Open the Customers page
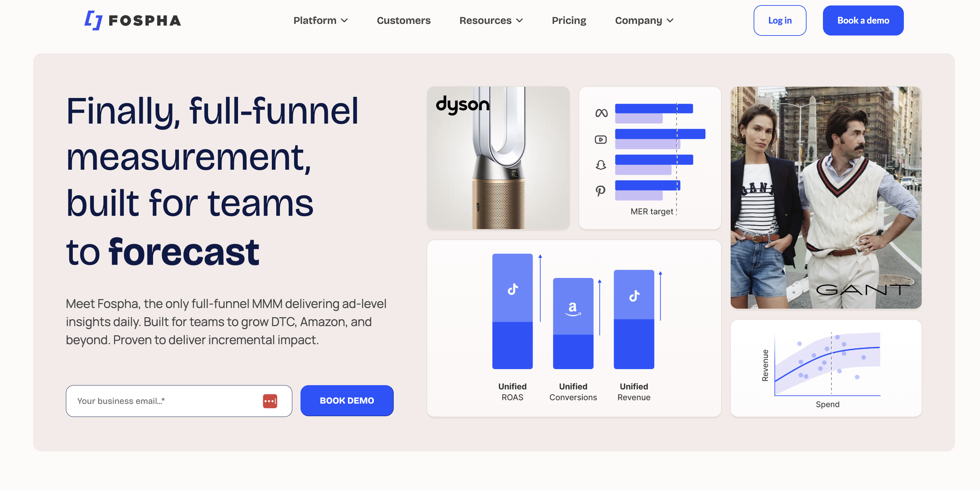The width and height of the screenshot is (980, 491). 403,20
